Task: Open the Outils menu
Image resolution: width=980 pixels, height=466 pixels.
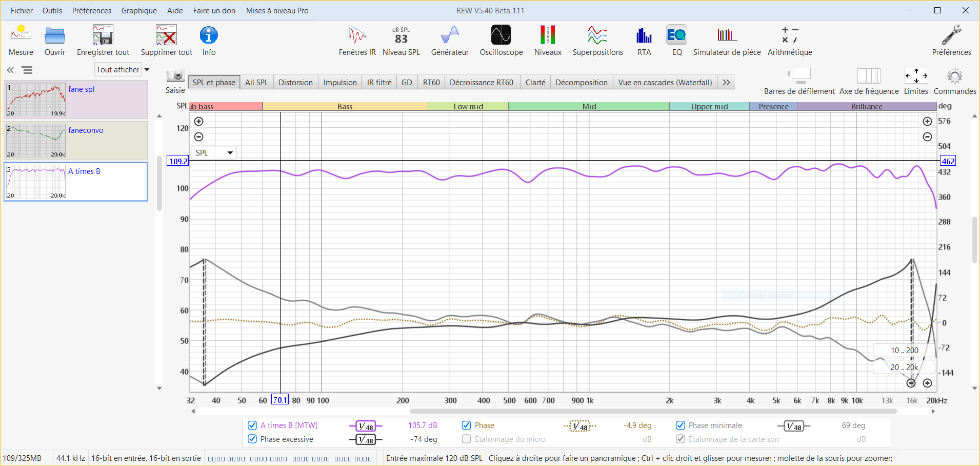Action: click(x=52, y=10)
